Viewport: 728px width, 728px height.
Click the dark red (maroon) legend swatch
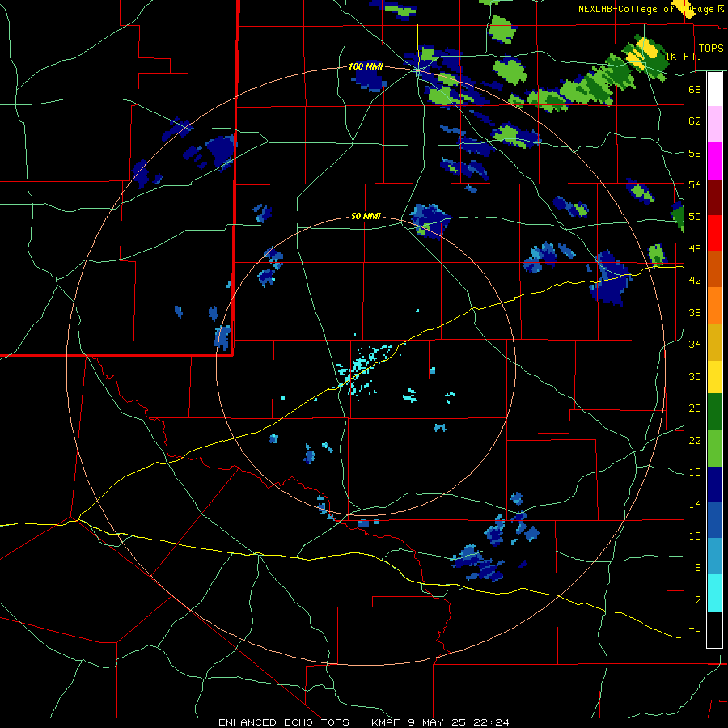tap(714, 197)
